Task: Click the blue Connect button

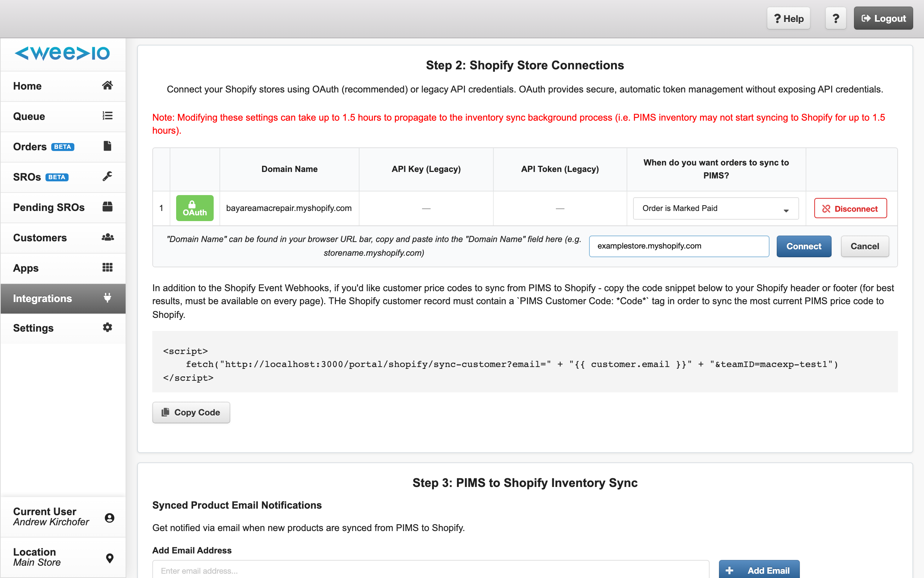Action: click(804, 246)
